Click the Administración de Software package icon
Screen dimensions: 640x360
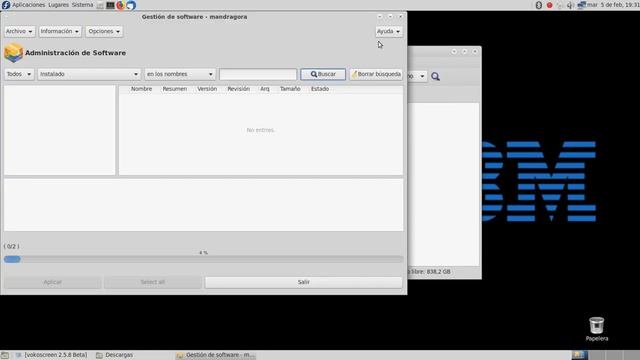pos(13,53)
